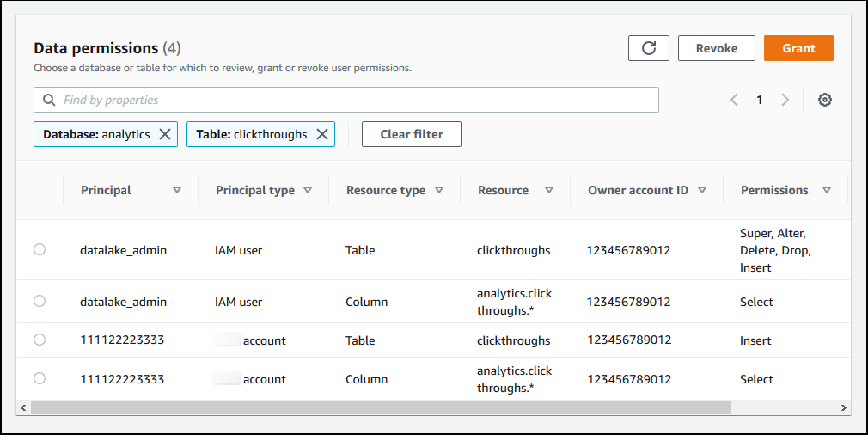Remove the Database analytics filter chip
The image size is (868, 435).
coord(166,134)
